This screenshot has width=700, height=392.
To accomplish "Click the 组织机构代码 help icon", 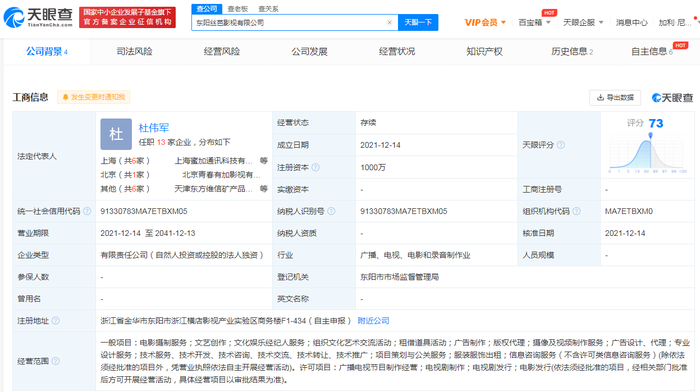I will [x=576, y=211].
